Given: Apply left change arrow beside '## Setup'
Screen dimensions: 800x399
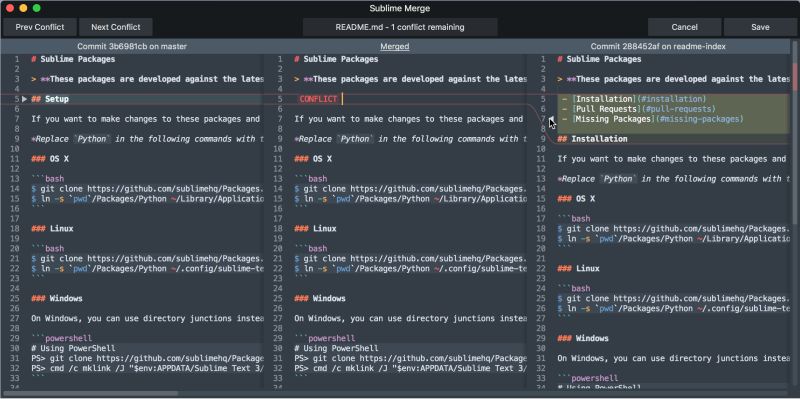Looking at the screenshot, I should [24, 99].
